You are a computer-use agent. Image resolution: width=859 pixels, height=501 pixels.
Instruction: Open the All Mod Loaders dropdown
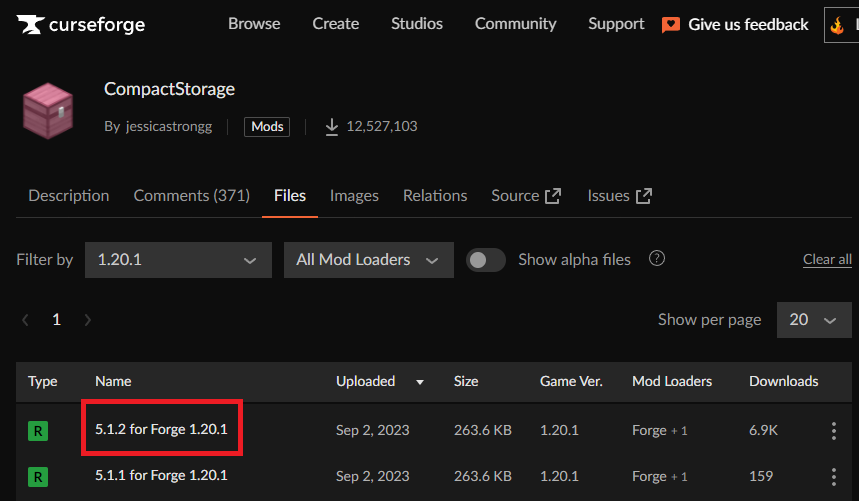pos(368,260)
